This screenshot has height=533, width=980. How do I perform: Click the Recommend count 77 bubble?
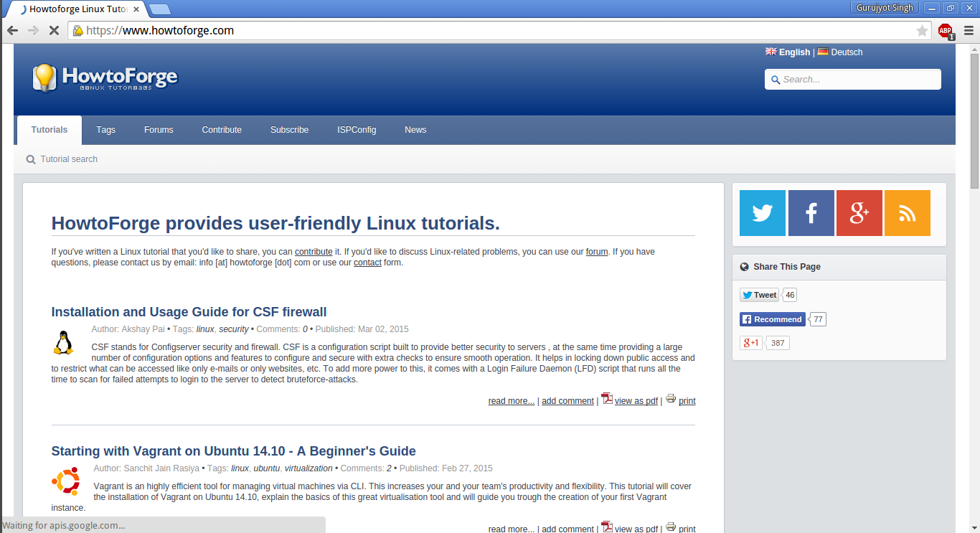coord(818,319)
